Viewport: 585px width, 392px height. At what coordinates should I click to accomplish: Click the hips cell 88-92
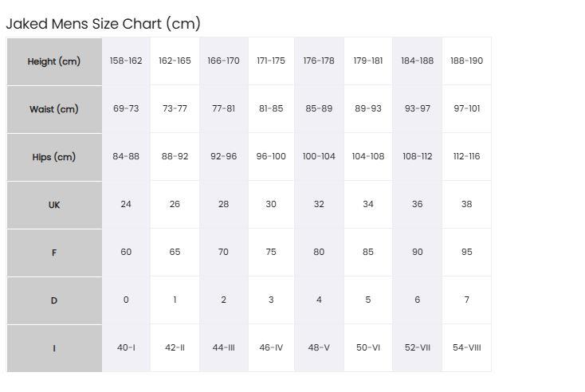(x=175, y=156)
